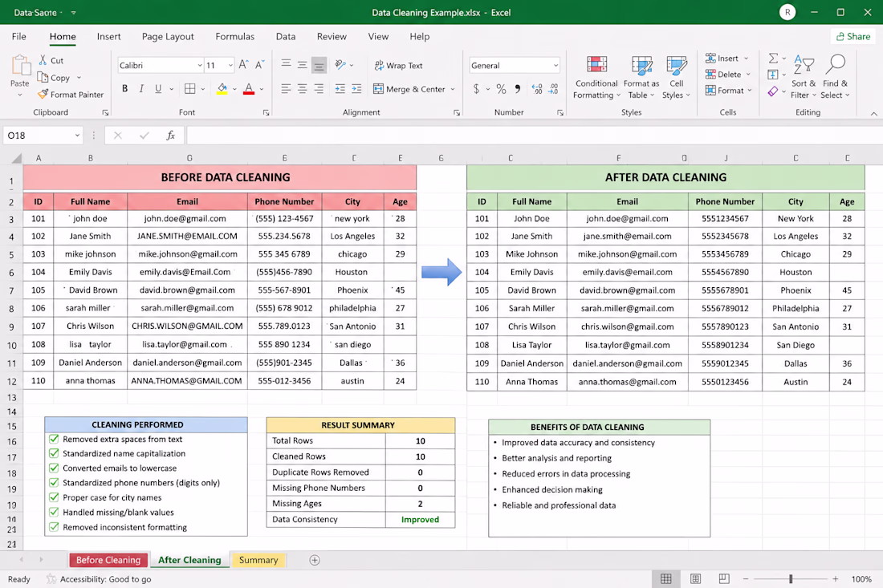Click the Insert Function fx icon

point(171,135)
